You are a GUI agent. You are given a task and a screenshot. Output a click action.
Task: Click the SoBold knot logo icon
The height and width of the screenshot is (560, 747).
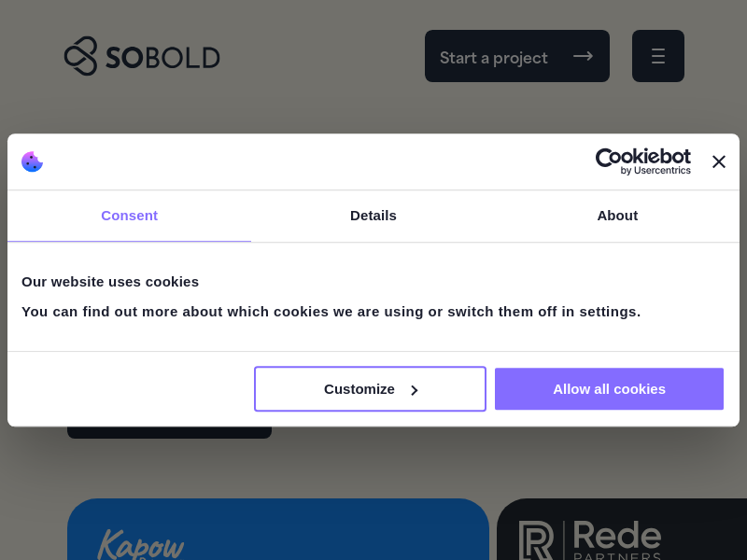click(x=80, y=56)
